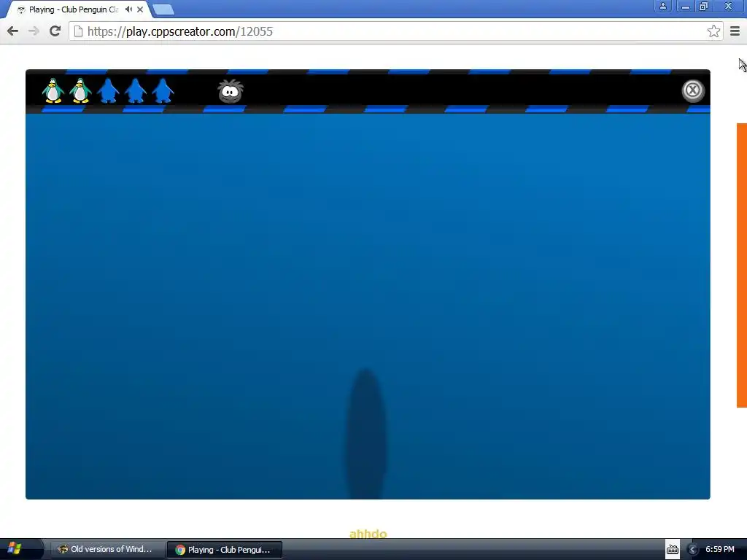Click the second green penguin life icon
Image resolution: width=747 pixels, height=560 pixels.
pos(80,90)
